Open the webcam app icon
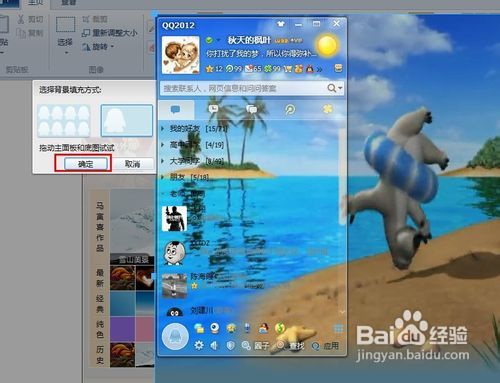Viewport: 500px width, 383px height. pyautogui.click(x=215, y=328)
